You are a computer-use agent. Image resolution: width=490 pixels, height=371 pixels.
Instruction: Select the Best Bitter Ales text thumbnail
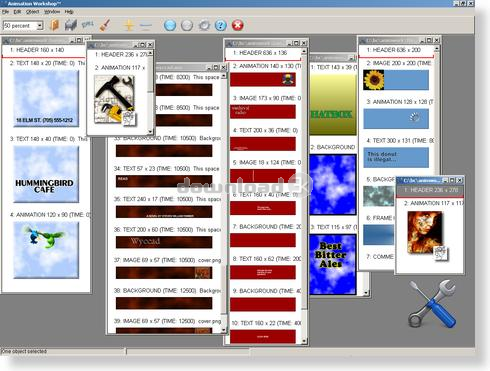[333, 264]
